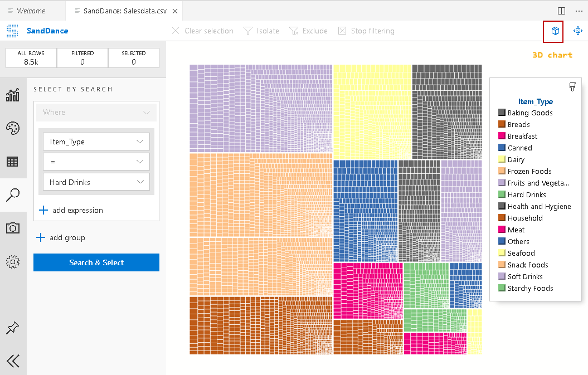Change the Hard Drinks value dropdown
The width and height of the screenshot is (588, 375).
[x=96, y=182]
